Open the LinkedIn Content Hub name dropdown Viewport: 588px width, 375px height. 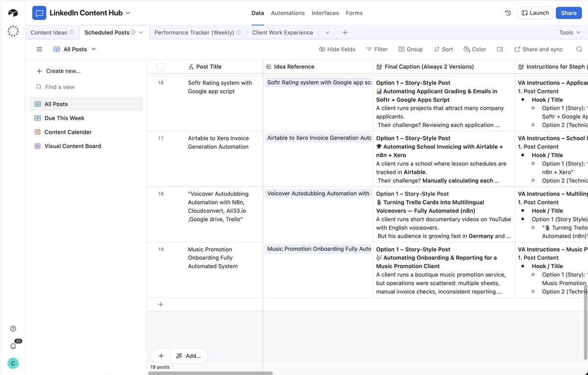128,13
